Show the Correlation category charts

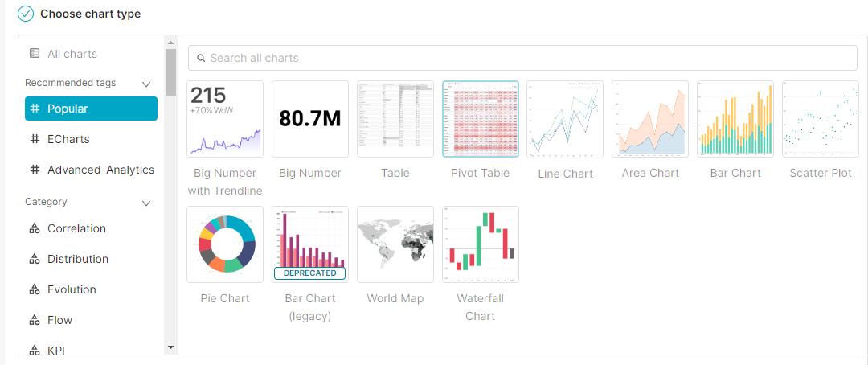[76, 228]
